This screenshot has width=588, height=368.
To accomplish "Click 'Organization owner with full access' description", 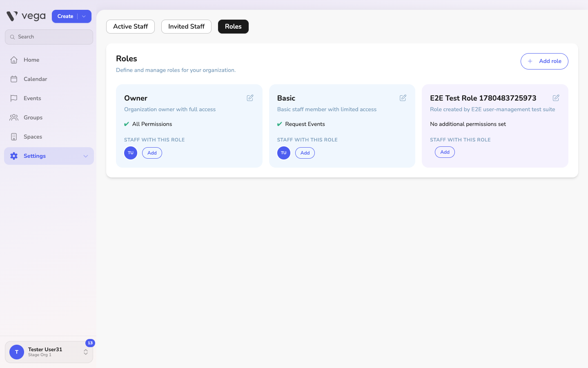I will 170,110.
